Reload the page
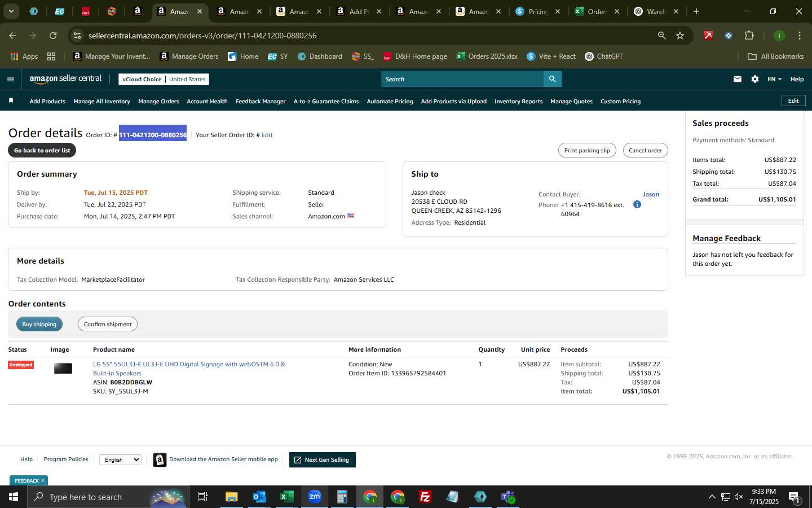Viewport: 812px width, 508px height. [x=53, y=36]
